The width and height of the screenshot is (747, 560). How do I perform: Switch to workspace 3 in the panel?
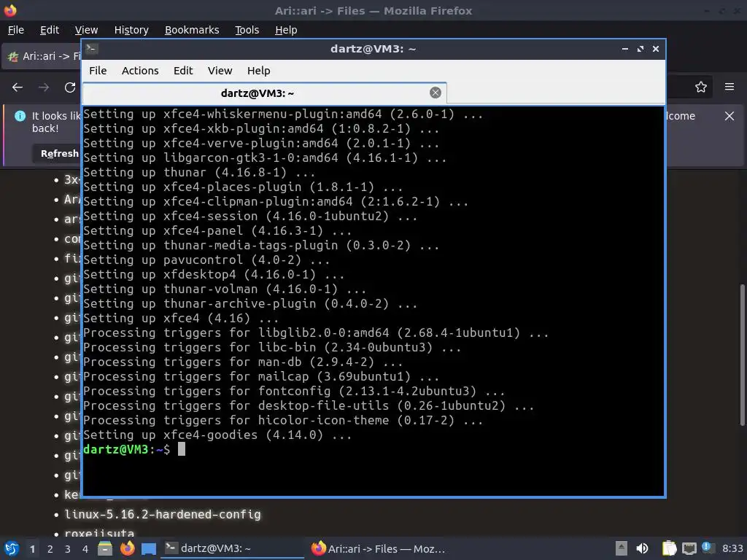(68, 549)
